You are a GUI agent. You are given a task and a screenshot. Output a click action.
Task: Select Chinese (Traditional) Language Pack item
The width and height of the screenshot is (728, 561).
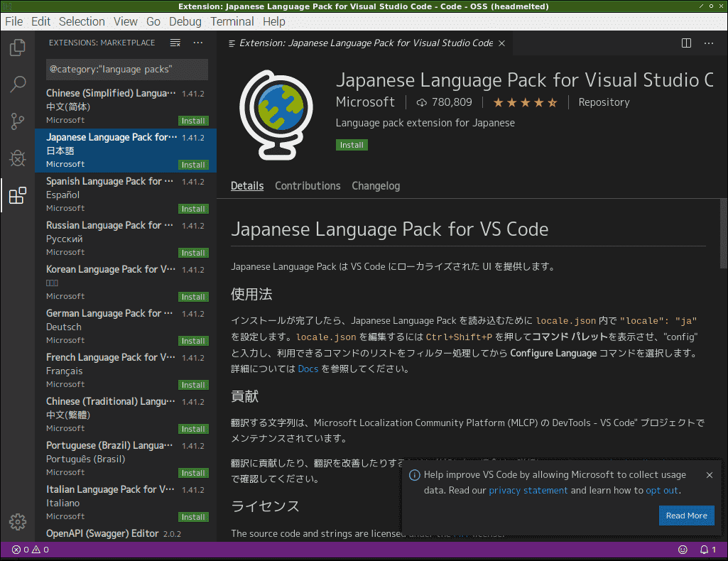tap(125, 415)
